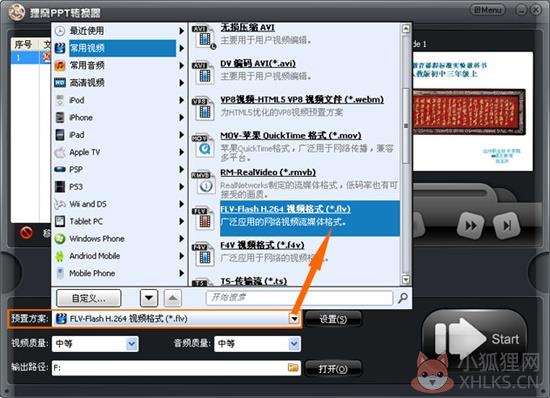The width and height of the screenshot is (550, 398).
Task: Click the FLV format file icon
Action: (x=204, y=218)
